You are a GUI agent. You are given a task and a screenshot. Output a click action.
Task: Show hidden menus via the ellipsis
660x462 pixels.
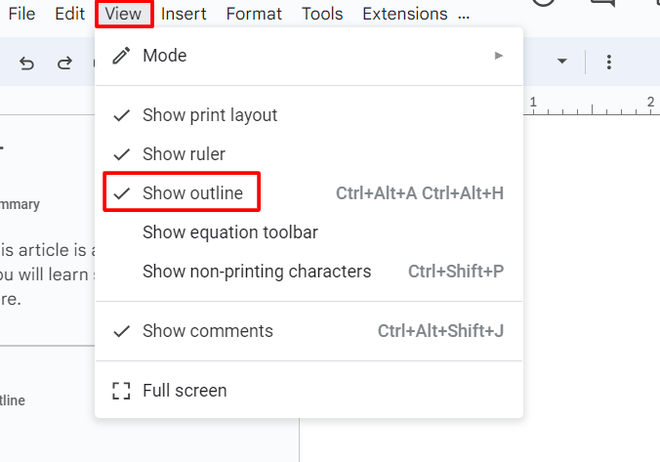point(463,15)
